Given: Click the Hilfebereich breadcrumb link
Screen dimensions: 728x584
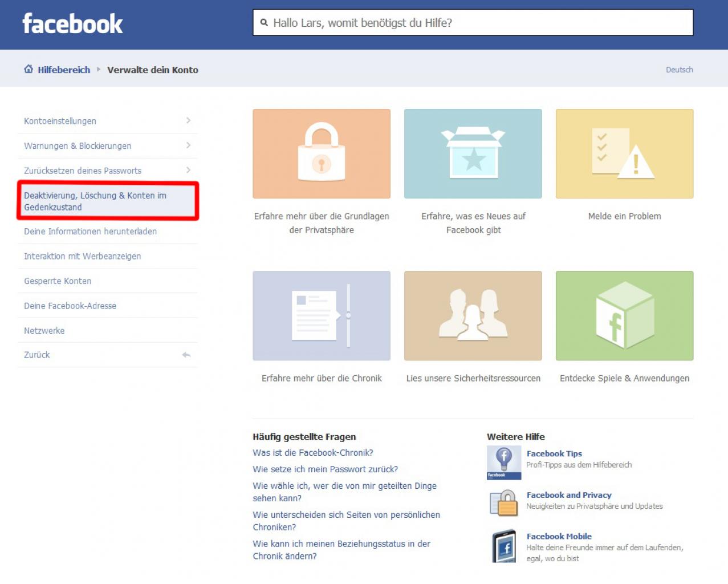Looking at the screenshot, I should pos(64,70).
